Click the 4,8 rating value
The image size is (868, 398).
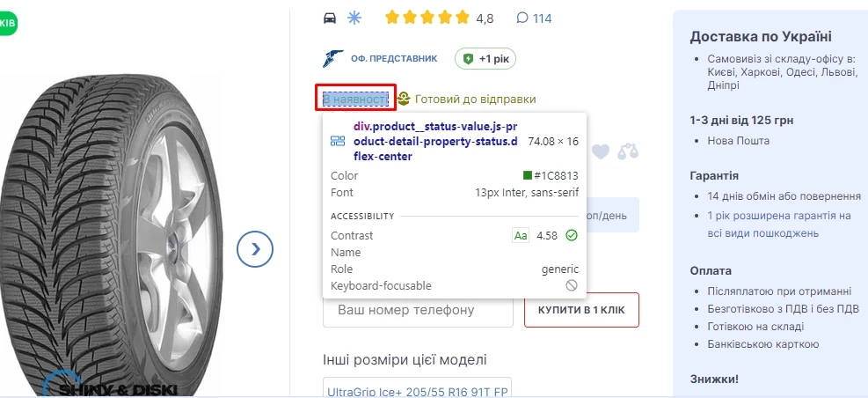[x=485, y=18]
